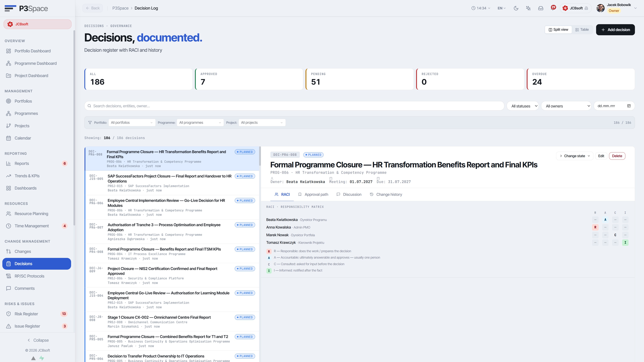Filter by the Overdue 24 card

click(x=580, y=79)
